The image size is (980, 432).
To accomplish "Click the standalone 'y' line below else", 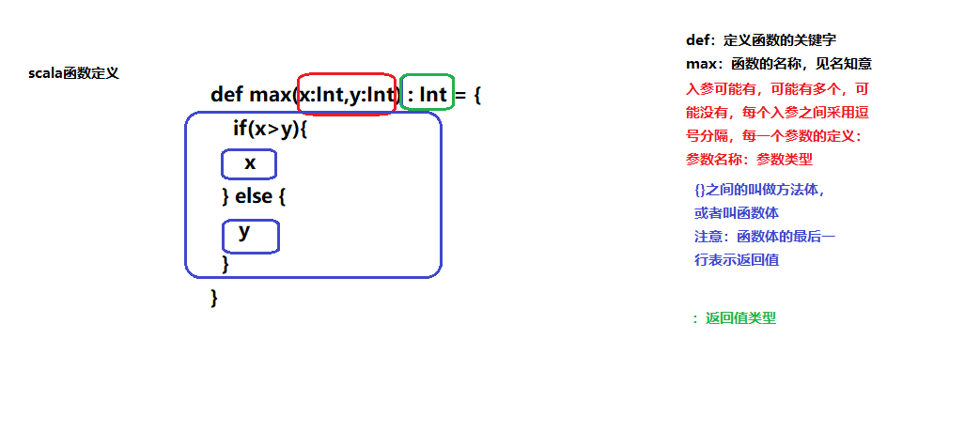I will point(244,232).
